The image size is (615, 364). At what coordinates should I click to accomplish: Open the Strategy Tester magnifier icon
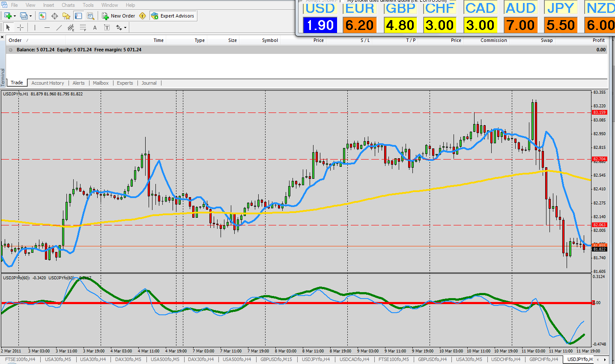90,16
